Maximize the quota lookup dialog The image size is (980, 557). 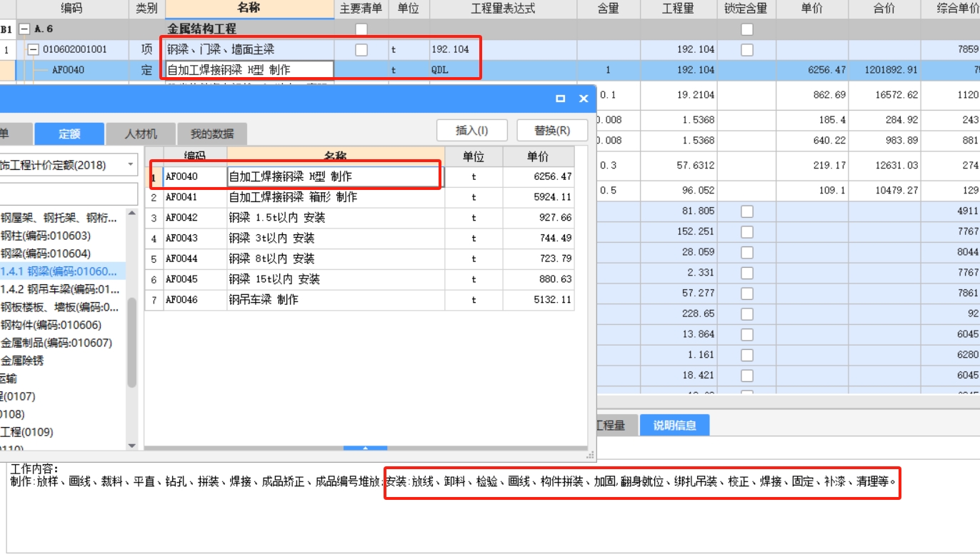coord(561,99)
